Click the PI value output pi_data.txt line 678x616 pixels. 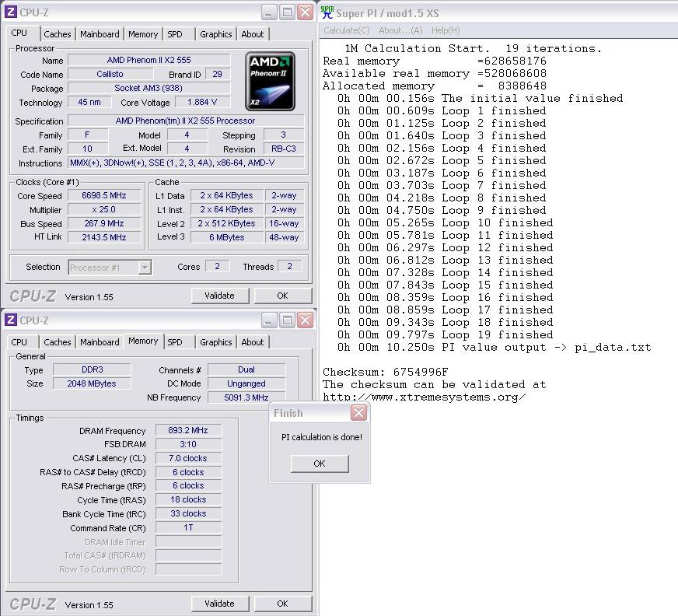pos(495,347)
